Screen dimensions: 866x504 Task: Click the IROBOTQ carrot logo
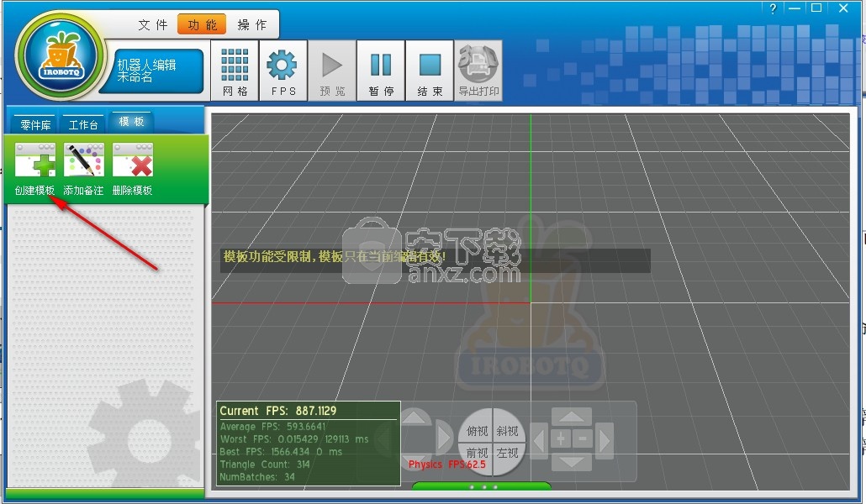coord(61,57)
